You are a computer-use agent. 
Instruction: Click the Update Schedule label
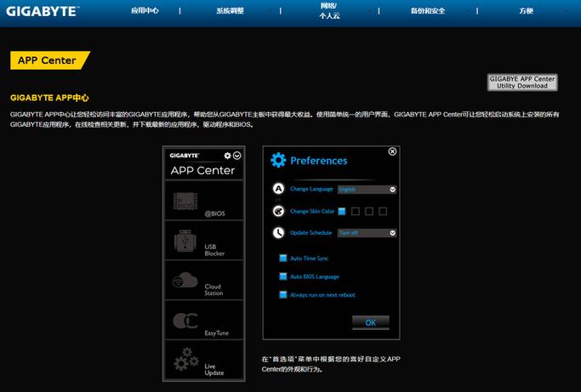tap(310, 233)
